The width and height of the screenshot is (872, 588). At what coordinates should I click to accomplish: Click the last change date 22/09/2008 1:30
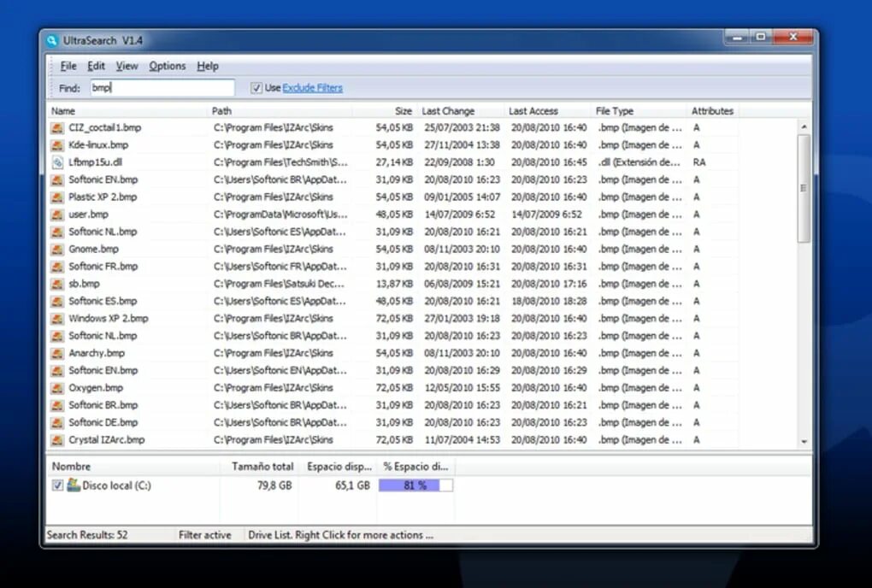click(x=460, y=162)
